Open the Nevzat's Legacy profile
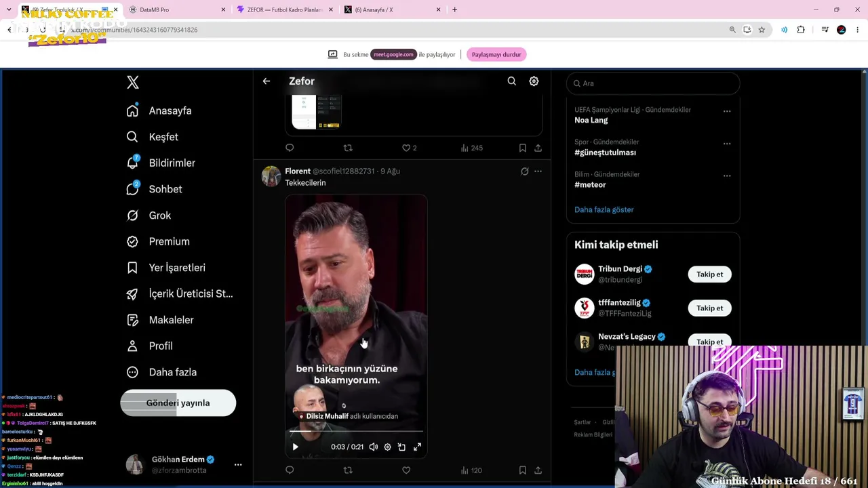Viewport: 868px width, 488px height. (627, 337)
